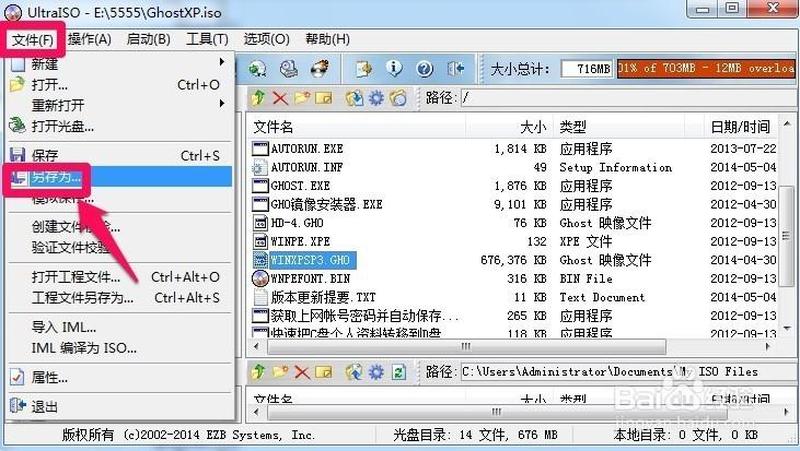Click the image path field showing /

pyautogui.click(x=628, y=97)
